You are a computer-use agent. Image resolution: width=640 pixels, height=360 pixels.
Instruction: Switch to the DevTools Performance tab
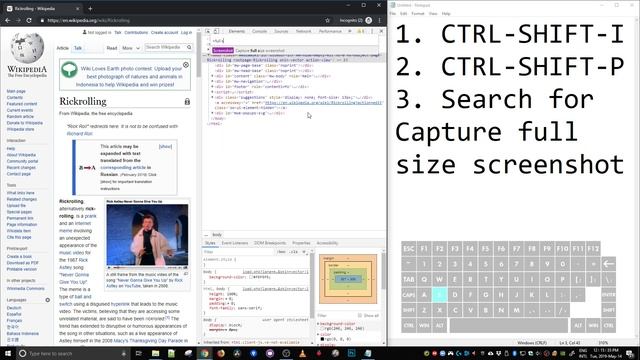330,31
